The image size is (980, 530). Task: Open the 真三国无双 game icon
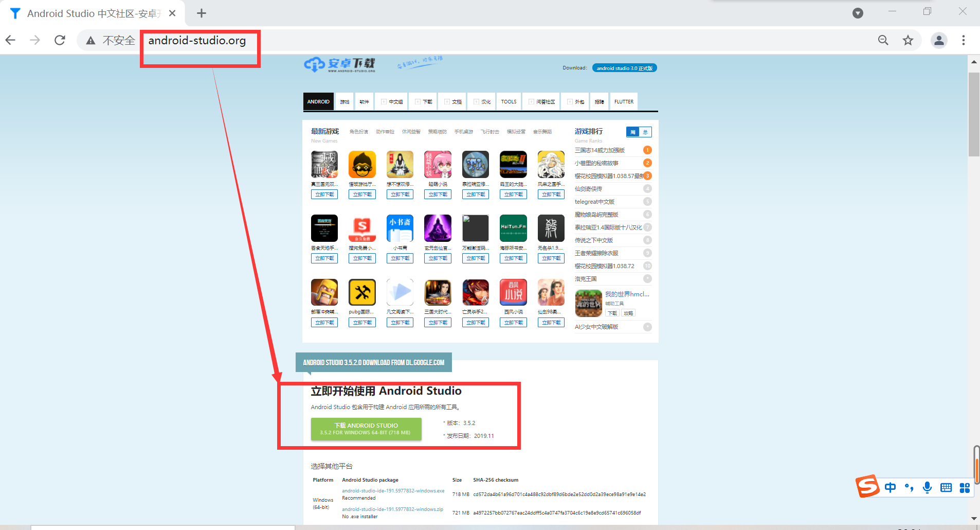(324, 164)
